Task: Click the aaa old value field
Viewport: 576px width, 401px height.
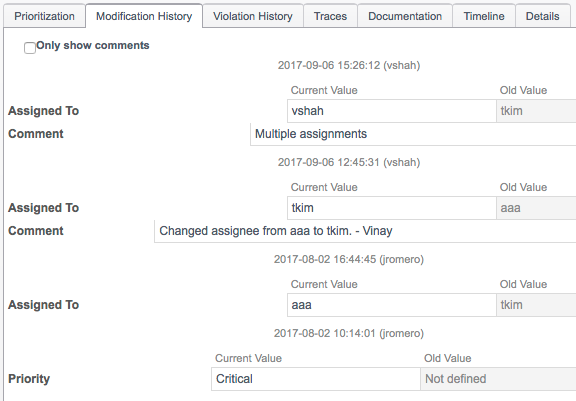Action: [x=536, y=208]
